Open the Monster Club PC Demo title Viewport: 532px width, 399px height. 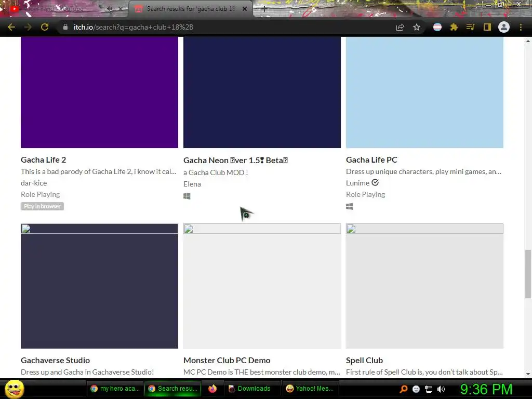[x=227, y=361]
